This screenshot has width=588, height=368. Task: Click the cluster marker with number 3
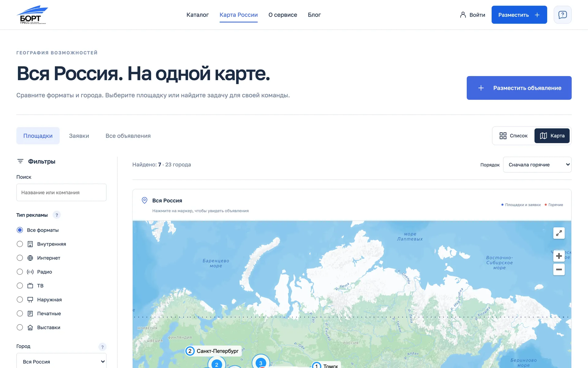click(261, 362)
